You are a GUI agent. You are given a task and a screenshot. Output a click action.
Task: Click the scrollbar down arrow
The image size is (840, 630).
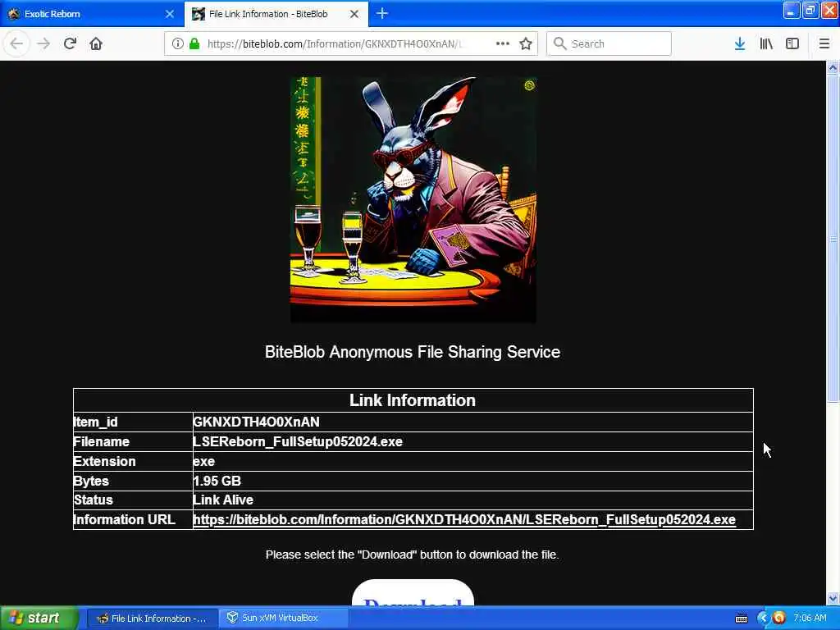click(x=833, y=598)
